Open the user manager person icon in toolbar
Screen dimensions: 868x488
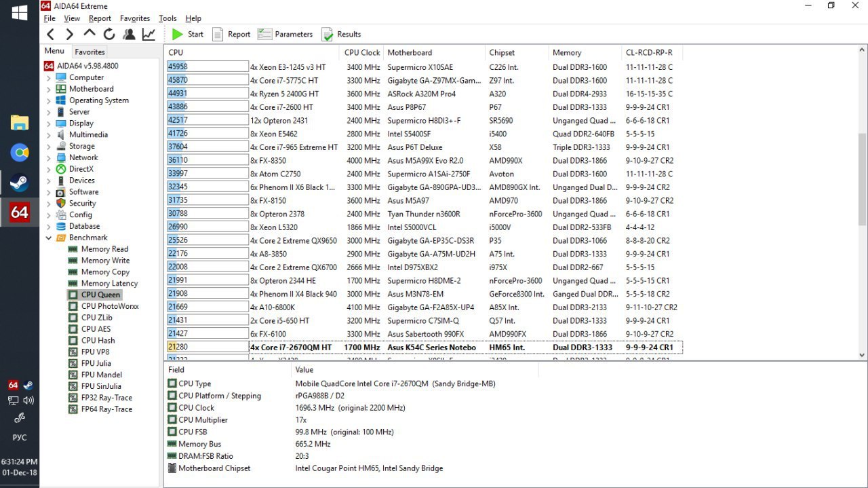tap(129, 34)
